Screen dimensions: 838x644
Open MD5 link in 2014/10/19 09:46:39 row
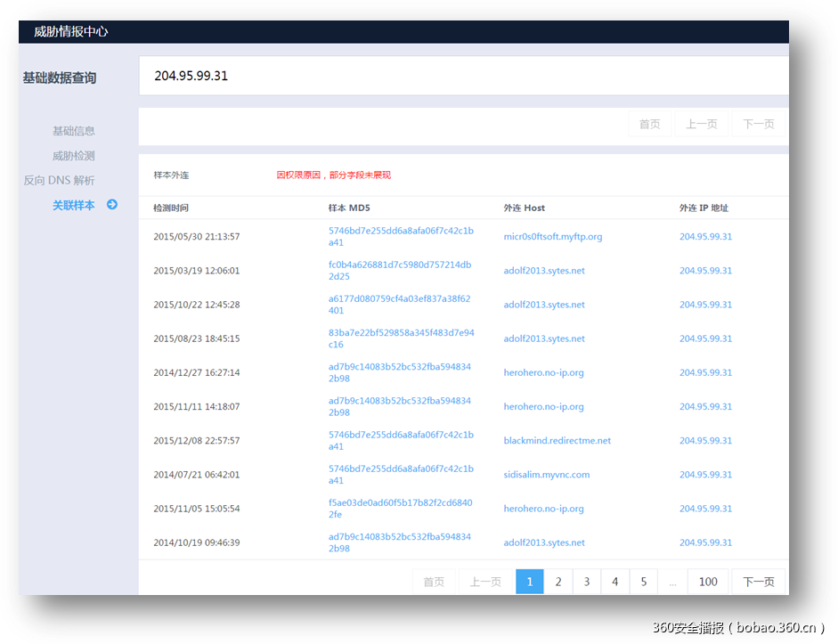point(400,542)
